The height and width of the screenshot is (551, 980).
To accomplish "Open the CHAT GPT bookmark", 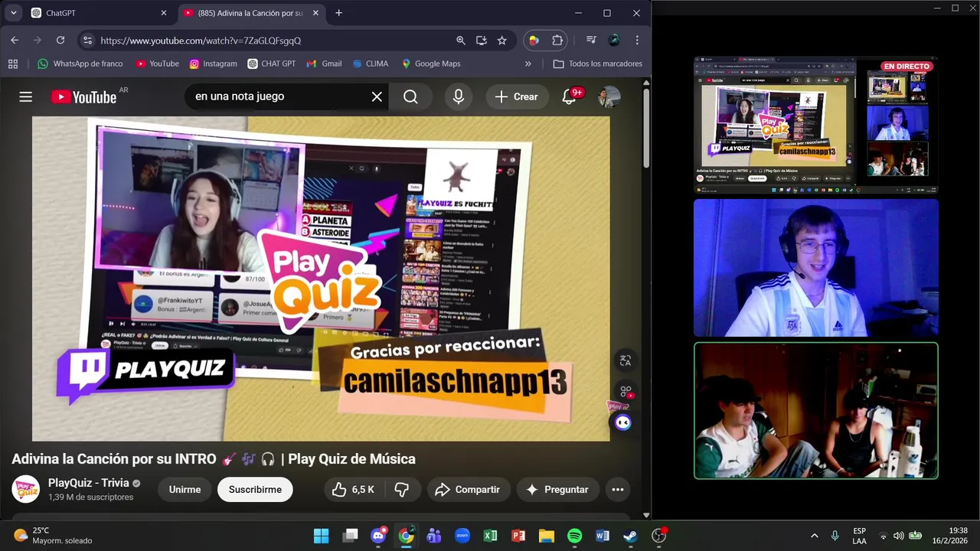I will [272, 64].
